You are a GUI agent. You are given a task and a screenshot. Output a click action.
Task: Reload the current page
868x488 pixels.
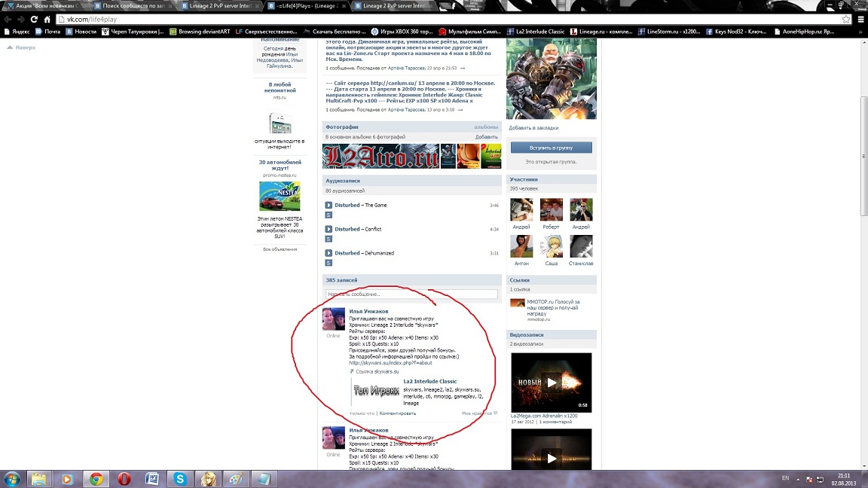point(34,20)
